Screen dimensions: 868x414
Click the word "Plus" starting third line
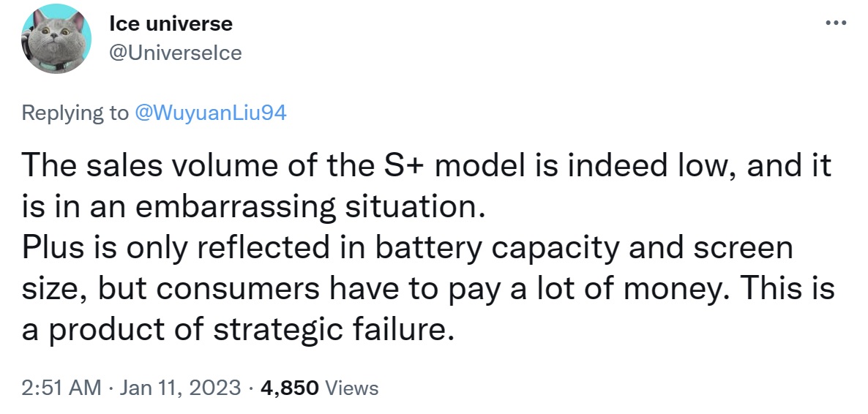click(48, 248)
